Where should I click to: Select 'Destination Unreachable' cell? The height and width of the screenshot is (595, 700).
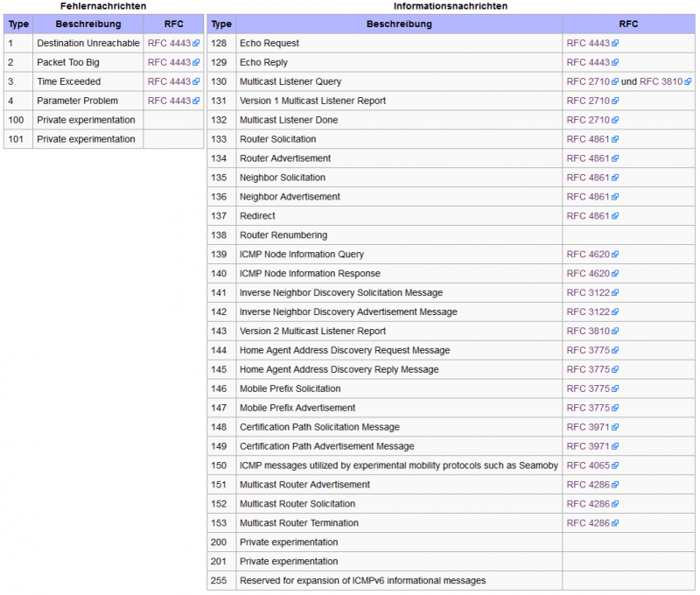pos(88,43)
